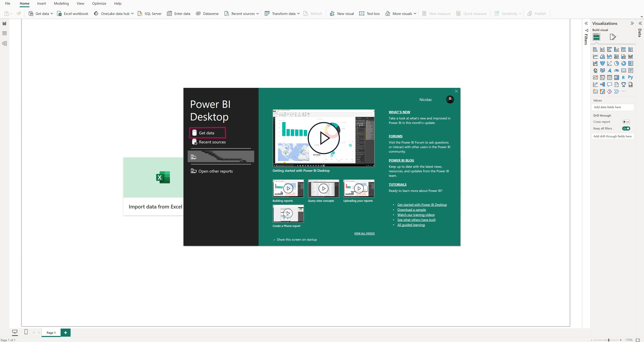The image size is (644, 342).
Task: Choose the gauge visualization icon
Action: tap(616, 70)
